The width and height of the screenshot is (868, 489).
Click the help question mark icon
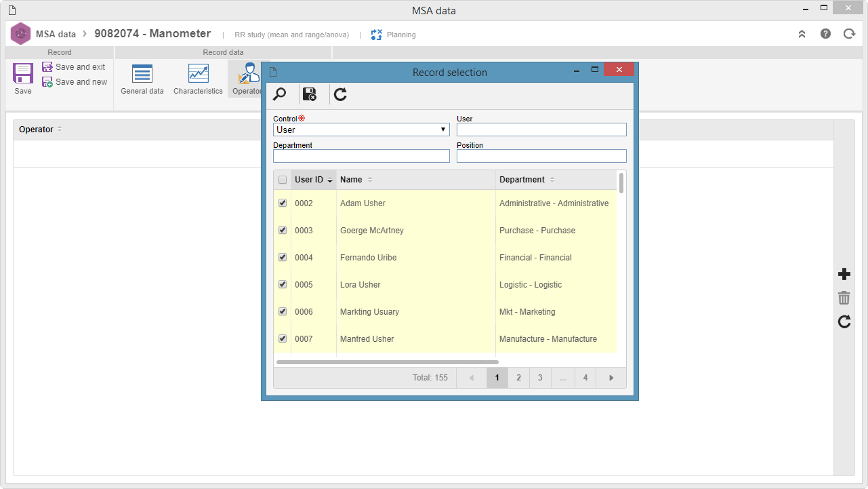[825, 33]
